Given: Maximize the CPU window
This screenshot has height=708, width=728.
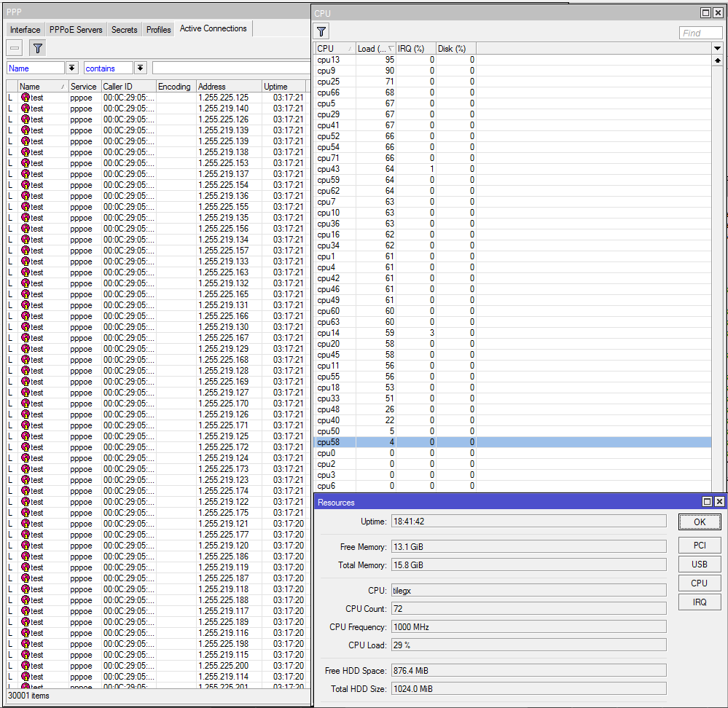Looking at the screenshot, I should tap(705, 13).
